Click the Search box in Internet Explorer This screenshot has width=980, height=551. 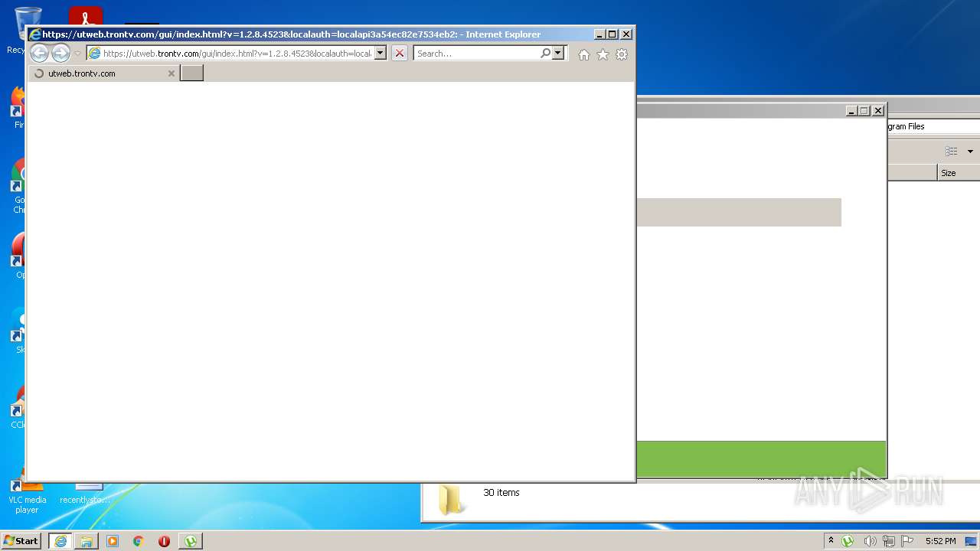pos(476,54)
